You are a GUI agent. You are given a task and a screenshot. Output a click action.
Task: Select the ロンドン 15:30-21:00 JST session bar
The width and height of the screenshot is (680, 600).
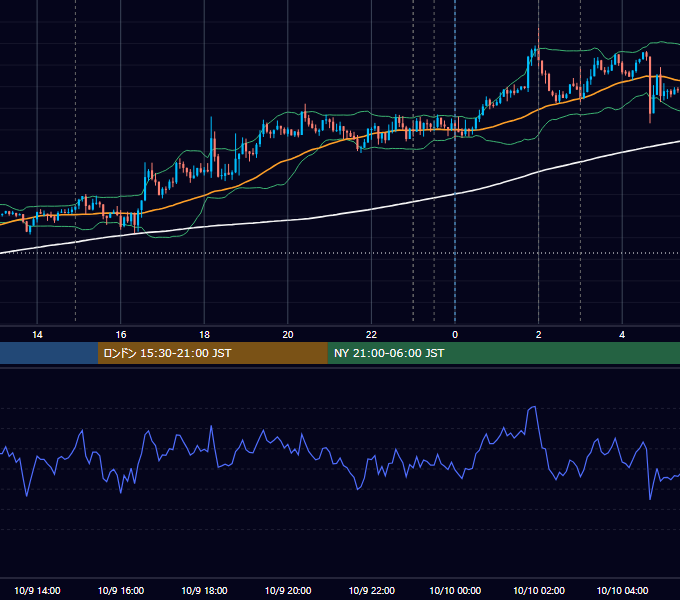click(x=212, y=353)
